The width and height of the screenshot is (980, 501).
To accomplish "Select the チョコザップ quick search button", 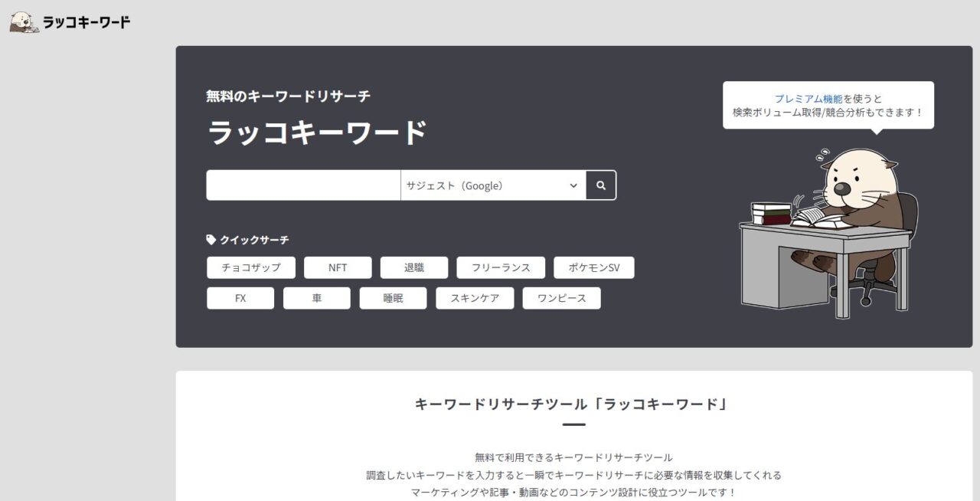I will point(251,267).
